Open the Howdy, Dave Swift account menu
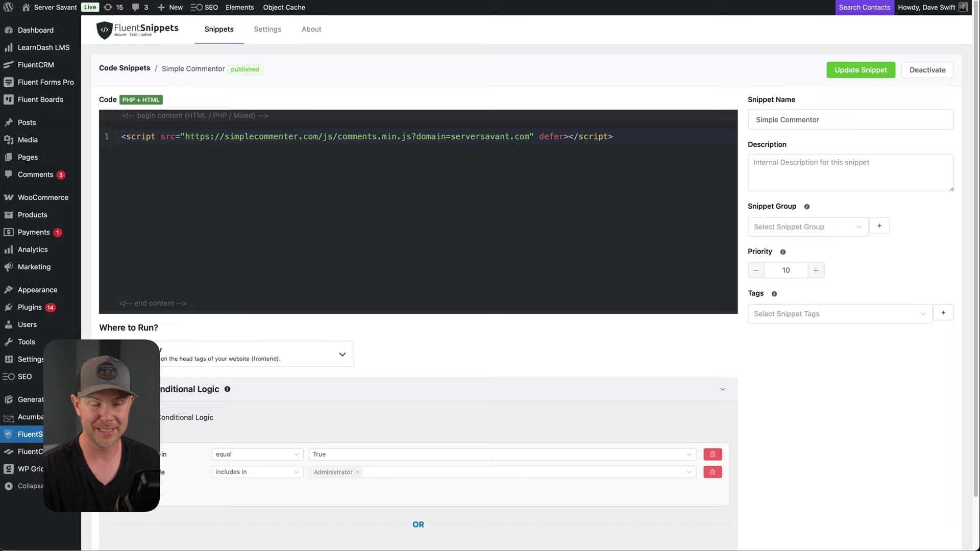 [x=926, y=7]
